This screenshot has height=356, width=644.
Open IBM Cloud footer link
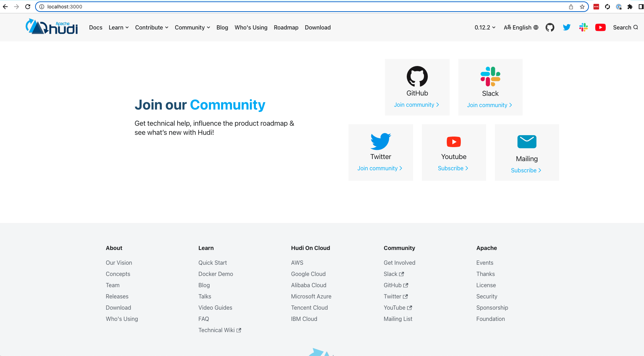pyautogui.click(x=304, y=319)
